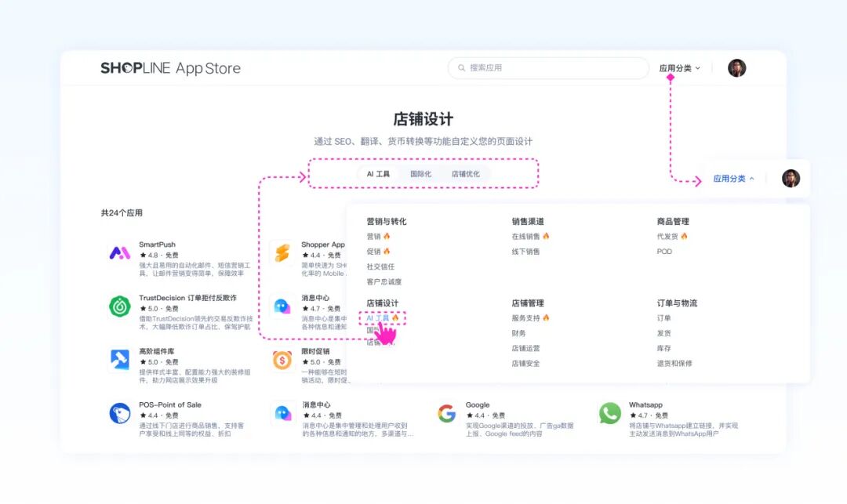
Task: Click the SmartPush app icon
Action: tap(119, 252)
